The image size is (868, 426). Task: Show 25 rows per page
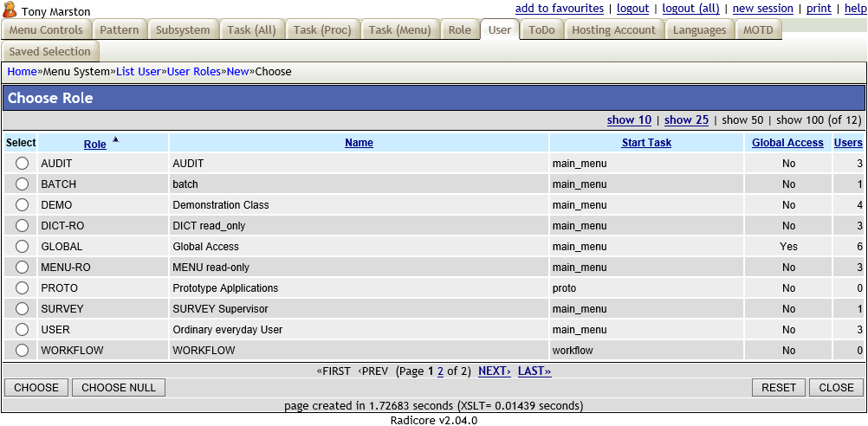pos(686,120)
